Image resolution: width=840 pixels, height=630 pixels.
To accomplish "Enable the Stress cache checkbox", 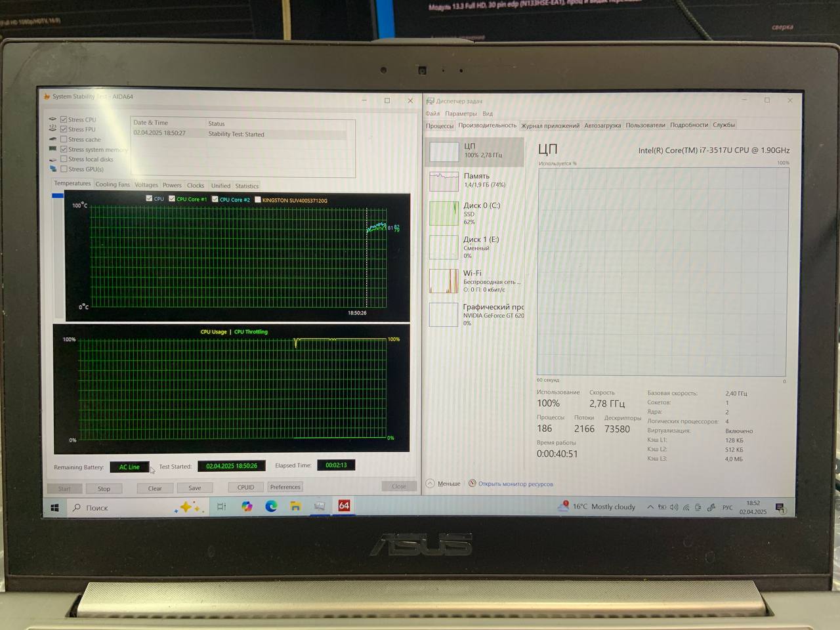I will (x=64, y=139).
